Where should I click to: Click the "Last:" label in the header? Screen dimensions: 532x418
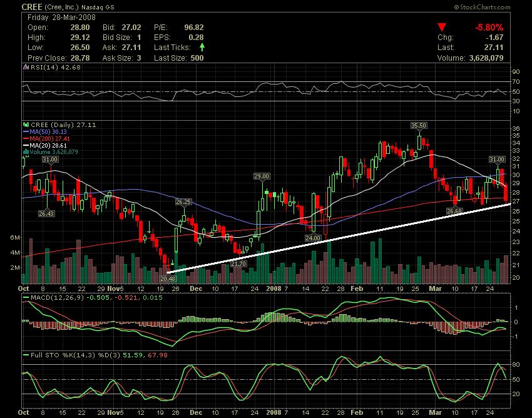(446, 48)
